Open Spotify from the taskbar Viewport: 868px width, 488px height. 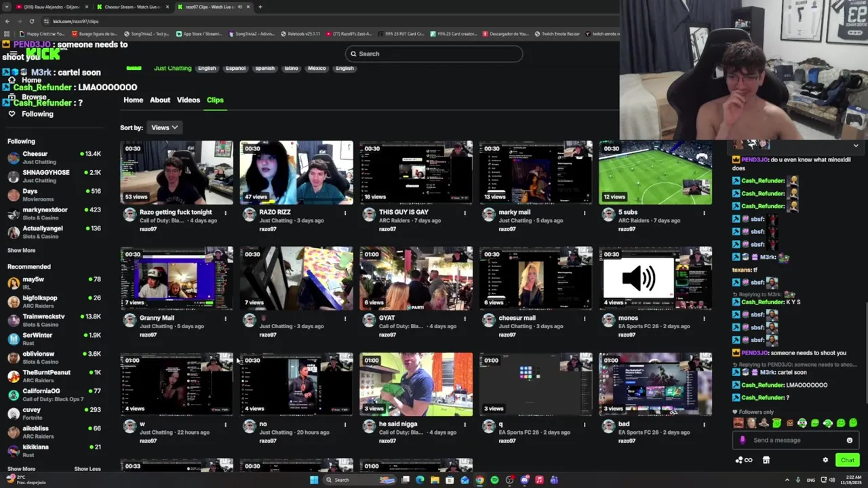494,481
